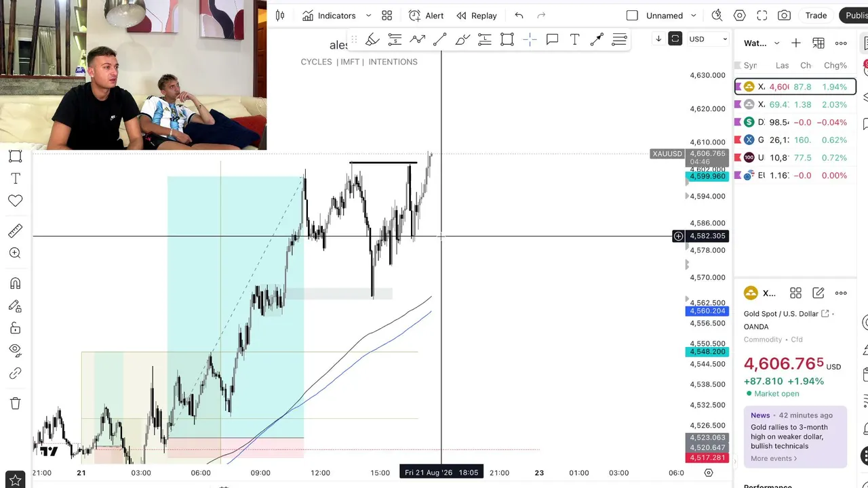This screenshot has width=868, height=488.
Task: Redo the last chart action
Action: click(541, 16)
